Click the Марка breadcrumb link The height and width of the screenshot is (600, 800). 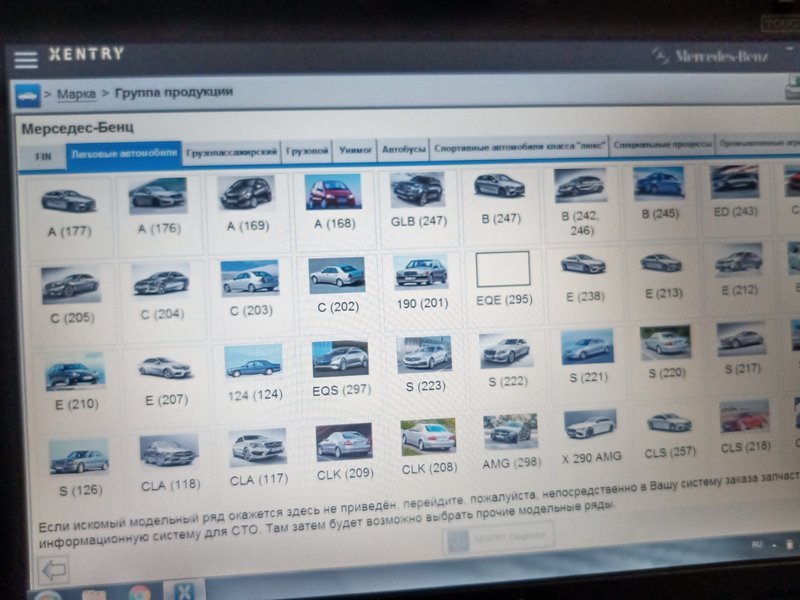coord(76,94)
